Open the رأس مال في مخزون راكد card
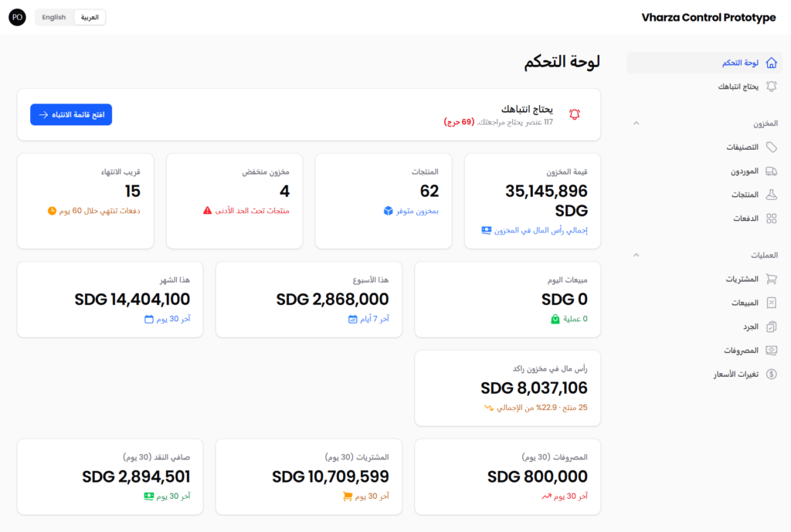Screen dimensions: 791x532 tap(508, 388)
